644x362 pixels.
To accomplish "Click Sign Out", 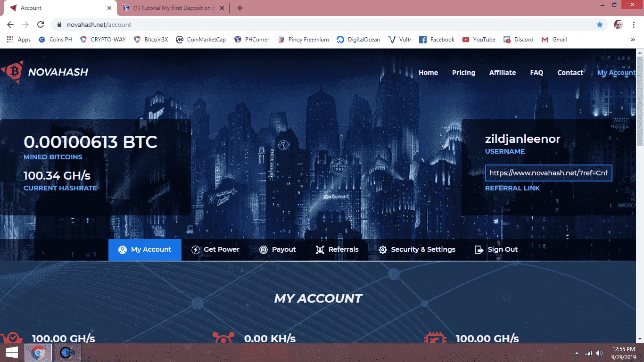I will [496, 249].
